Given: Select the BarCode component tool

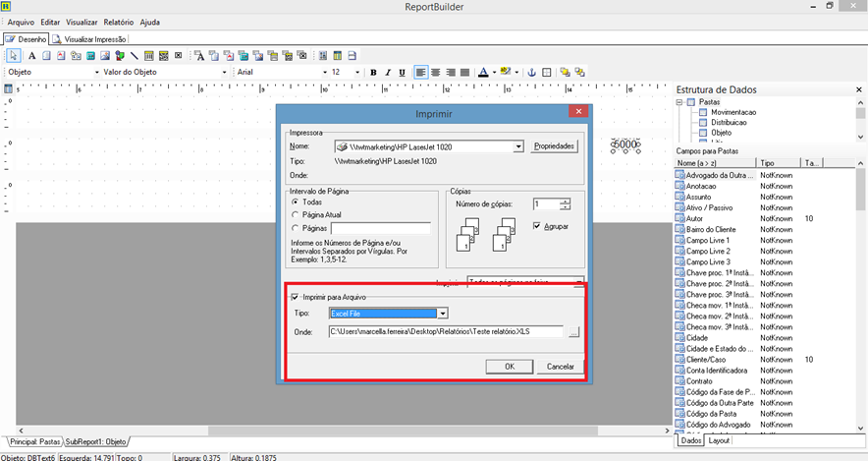Looking at the screenshot, I should (149, 55).
